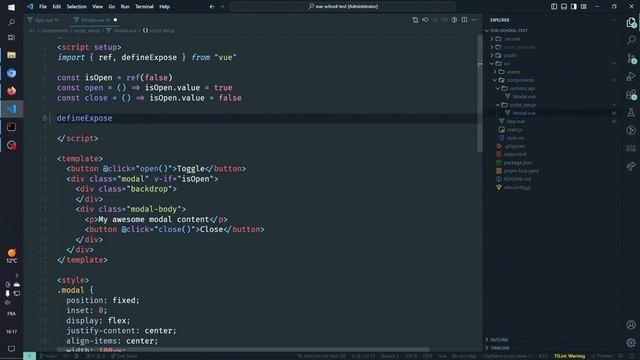This screenshot has width=640, height=360.
Task: Open the Windows Start button
Action: click(x=11, y=7)
